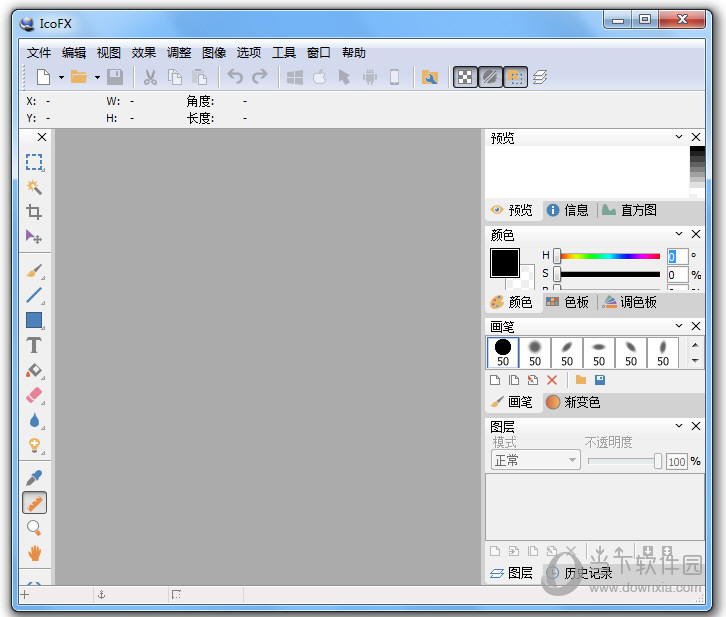726x617 pixels.
Task: Click the paste icon in toolbar
Action: pos(200,77)
